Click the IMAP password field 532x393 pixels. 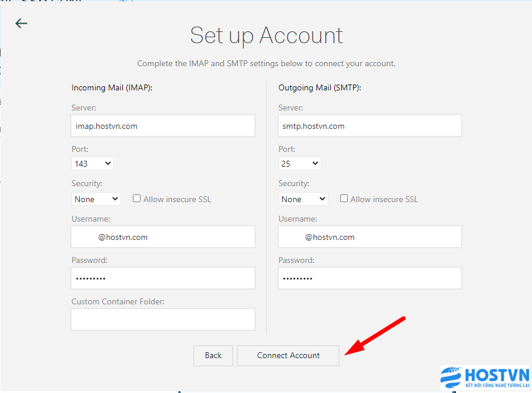[x=163, y=278]
